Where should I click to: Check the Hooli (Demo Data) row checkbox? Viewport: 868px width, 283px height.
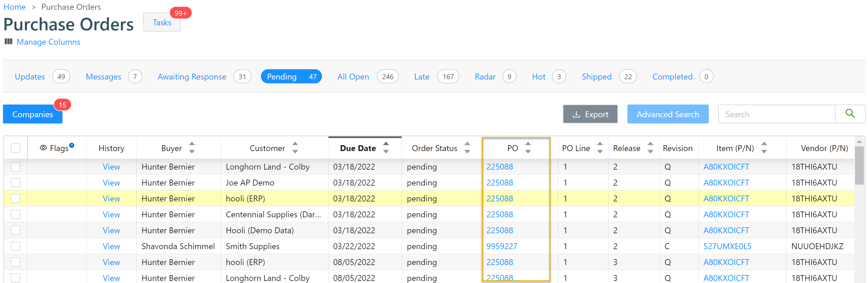tap(16, 230)
